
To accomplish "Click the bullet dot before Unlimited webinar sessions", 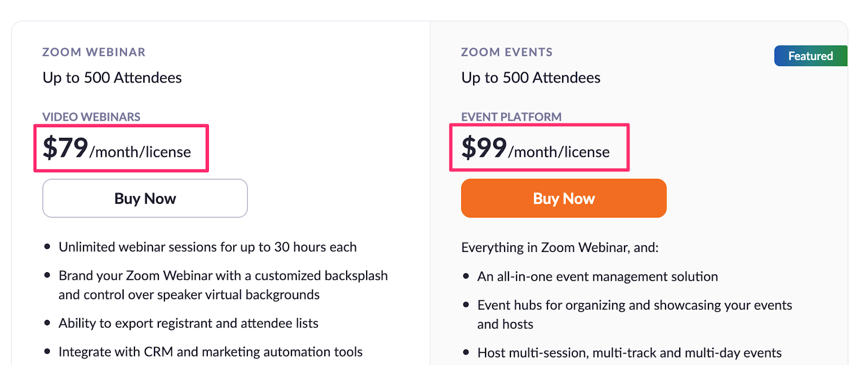I will click(47, 247).
